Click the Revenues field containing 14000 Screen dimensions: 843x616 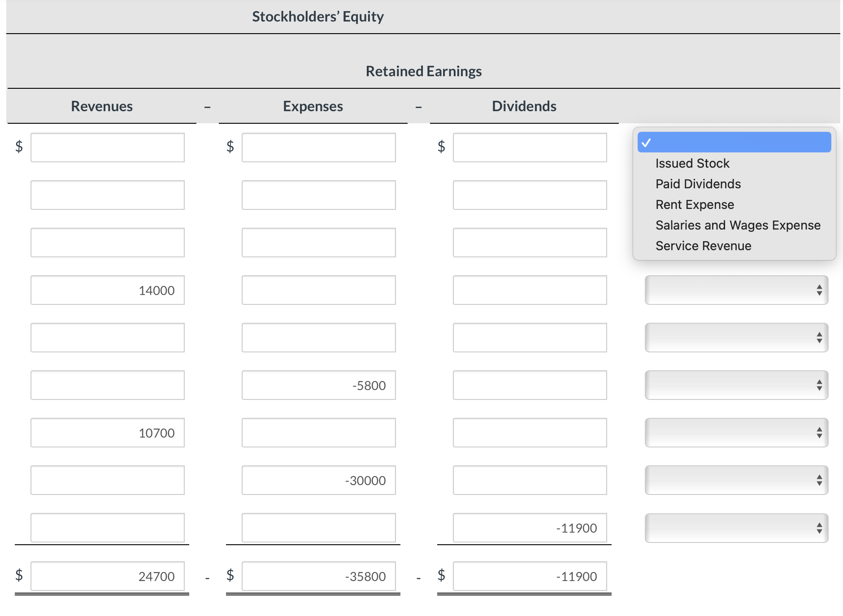(x=108, y=290)
